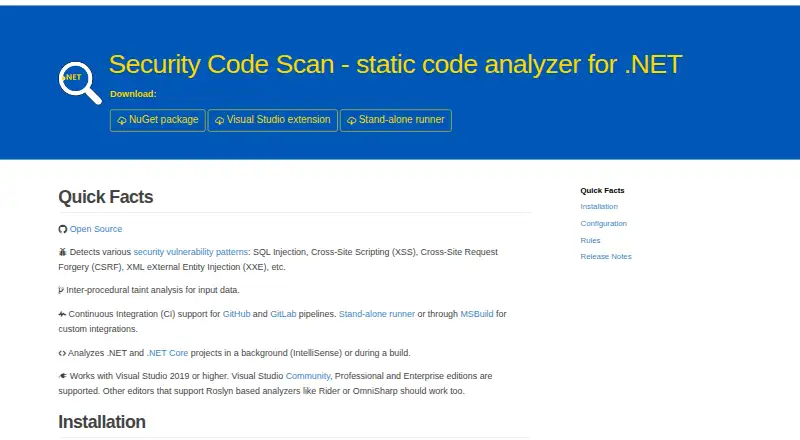Jump to Rules in sidebar navigation
Image resolution: width=800 pixels, height=440 pixels.
590,240
